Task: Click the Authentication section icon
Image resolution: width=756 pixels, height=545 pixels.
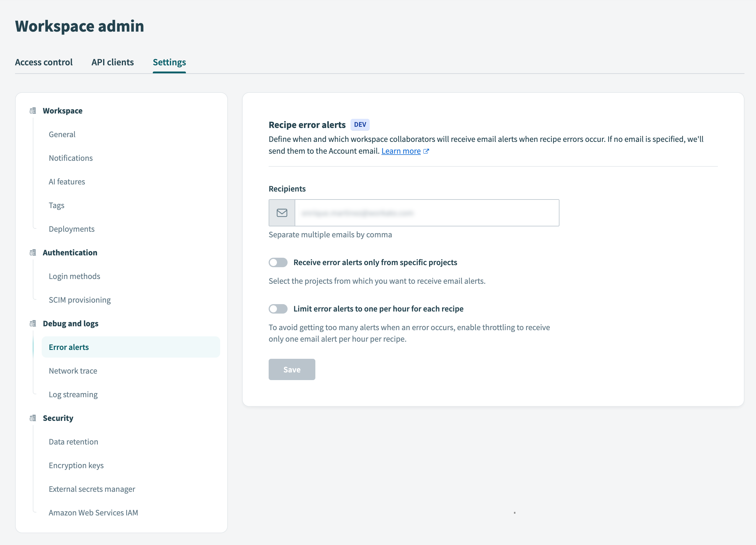Action: pyautogui.click(x=33, y=253)
